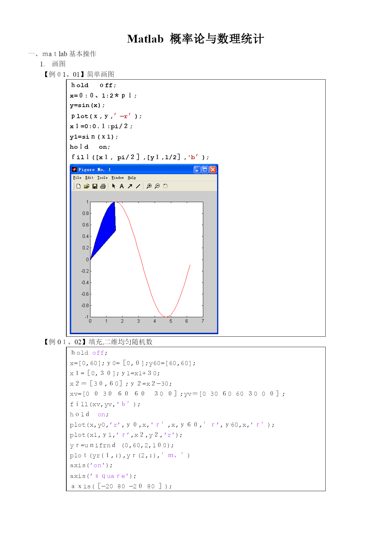The image size is (392, 554).
Task: Select the Insert Text 'A' tool
Action: tap(122, 186)
